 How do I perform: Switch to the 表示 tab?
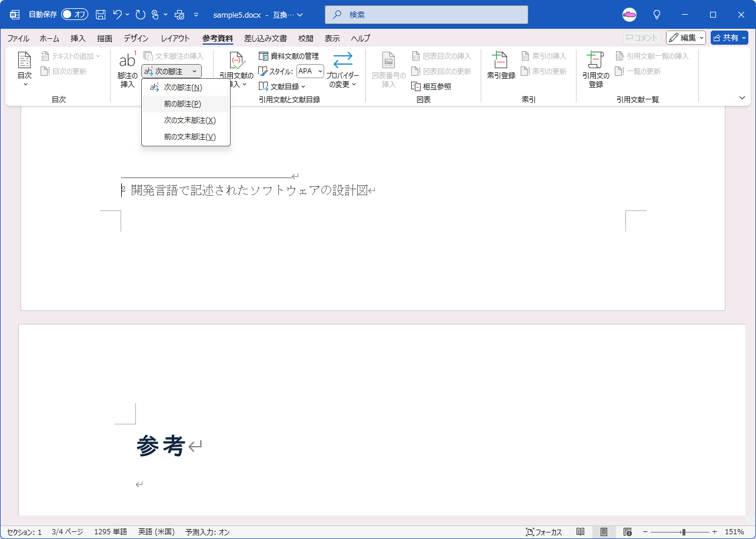(x=332, y=38)
